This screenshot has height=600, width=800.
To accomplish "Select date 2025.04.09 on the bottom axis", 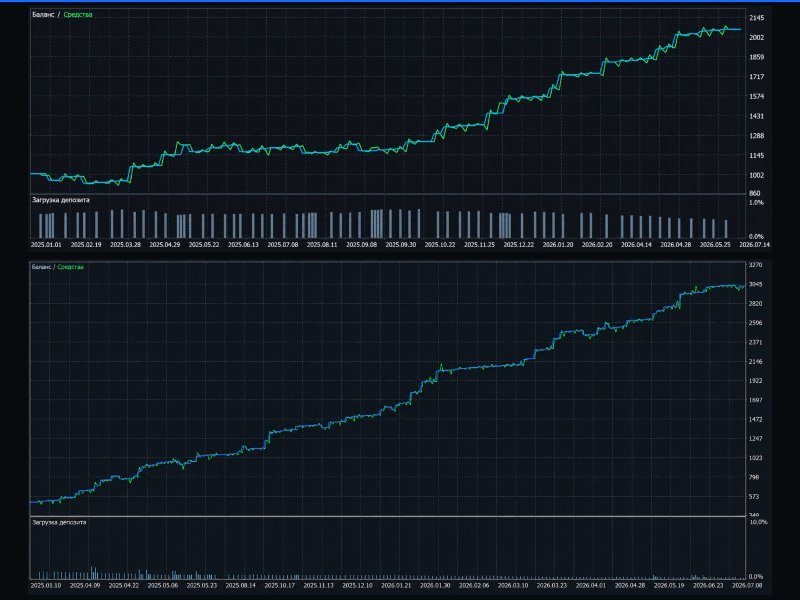I will pyautogui.click(x=85, y=586).
